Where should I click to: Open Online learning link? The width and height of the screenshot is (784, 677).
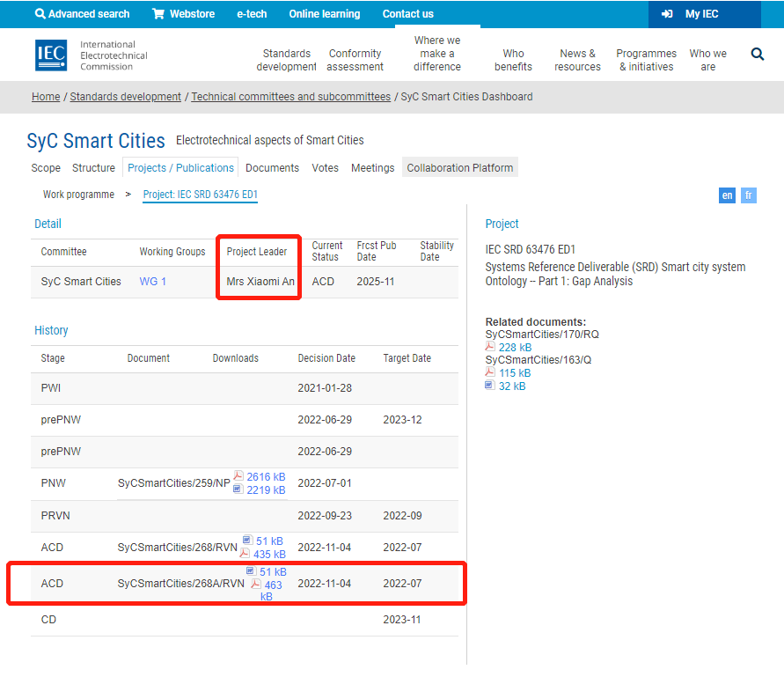325,14
